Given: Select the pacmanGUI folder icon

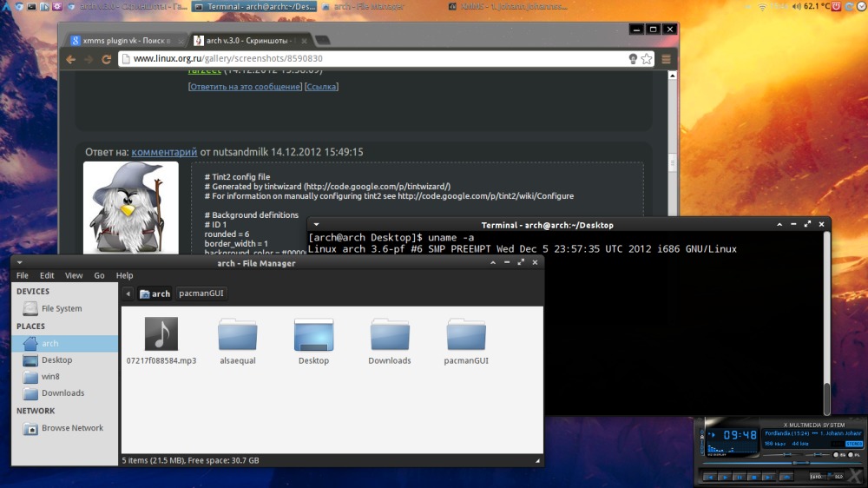Looking at the screenshot, I should pyautogui.click(x=466, y=334).
